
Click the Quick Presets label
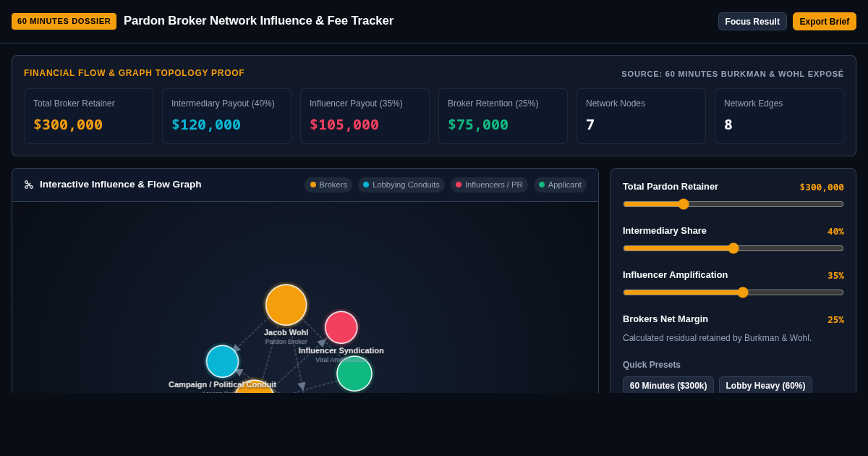coord(652,365)
